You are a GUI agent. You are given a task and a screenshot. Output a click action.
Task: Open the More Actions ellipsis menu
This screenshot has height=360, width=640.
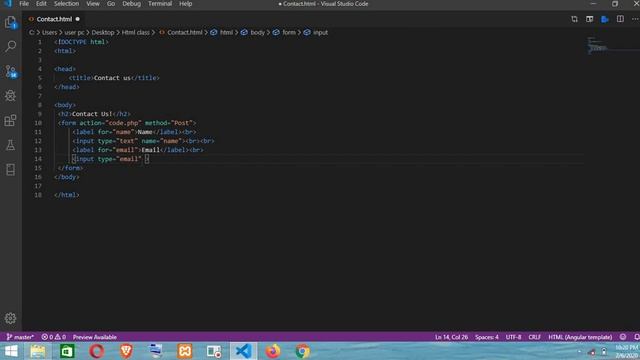[635, 19]
